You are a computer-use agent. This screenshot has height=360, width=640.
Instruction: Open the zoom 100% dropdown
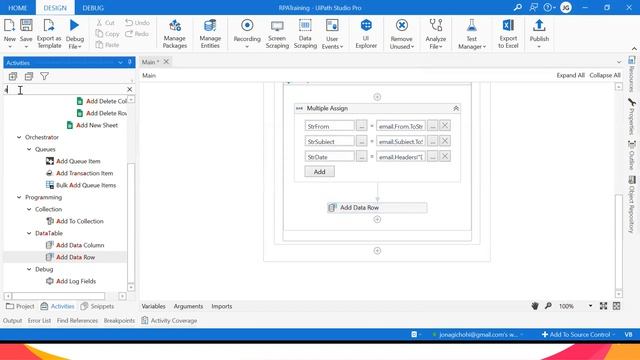[590, 306]
